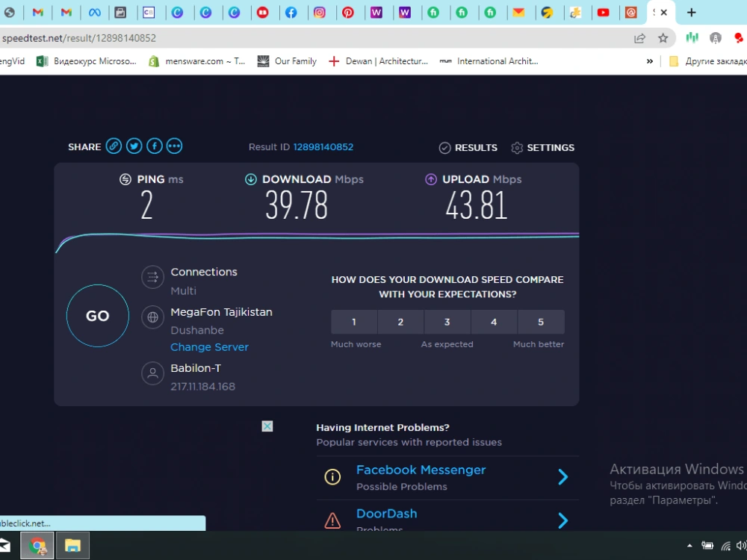Switch to the CB tab
Image resolution: width=747 pixels, height=560 pixels.
click(x=149, y=13)
